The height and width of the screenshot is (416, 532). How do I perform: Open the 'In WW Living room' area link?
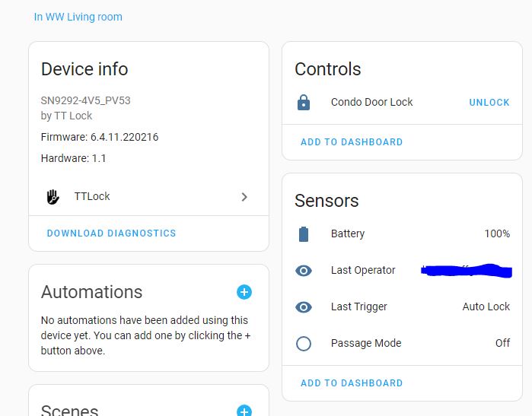[x=78, y=17]
